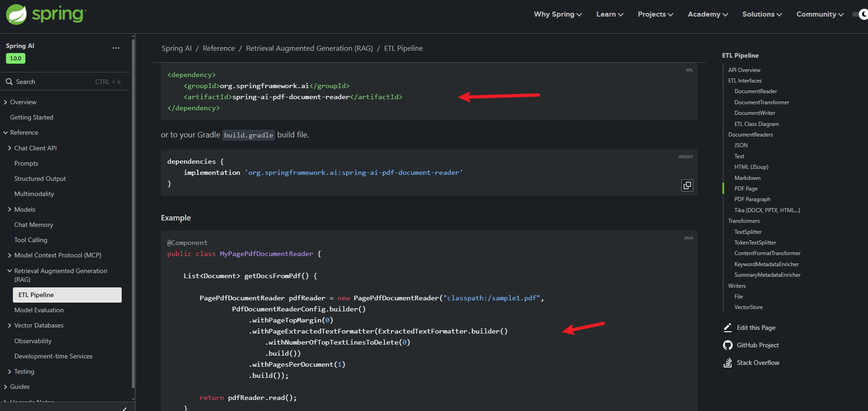Image resolution: width=868 pixels, height=411 pixels.
Task: Open the Tool Calling page
Action: click(31, 240)
